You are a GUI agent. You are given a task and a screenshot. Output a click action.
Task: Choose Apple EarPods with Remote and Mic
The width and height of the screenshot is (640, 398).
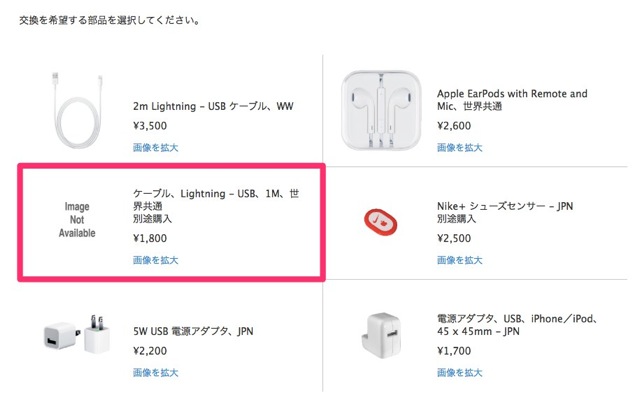512,100
